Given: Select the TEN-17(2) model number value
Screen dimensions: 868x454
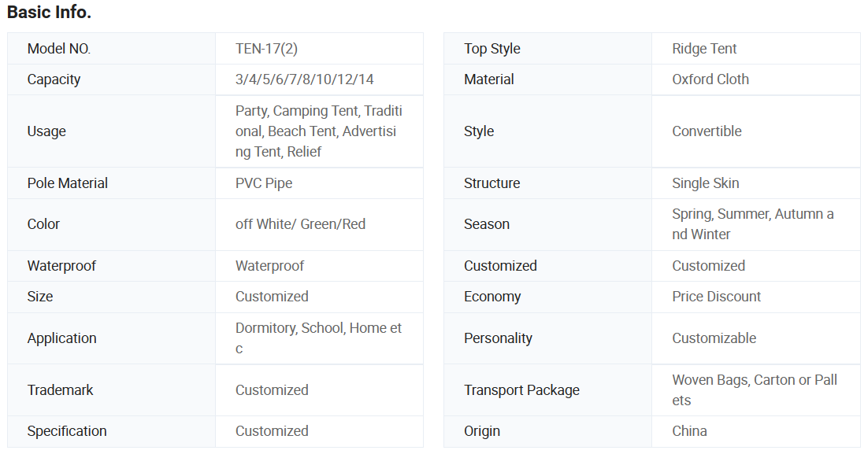Looking at the screenshot, I should pos(266,49).
